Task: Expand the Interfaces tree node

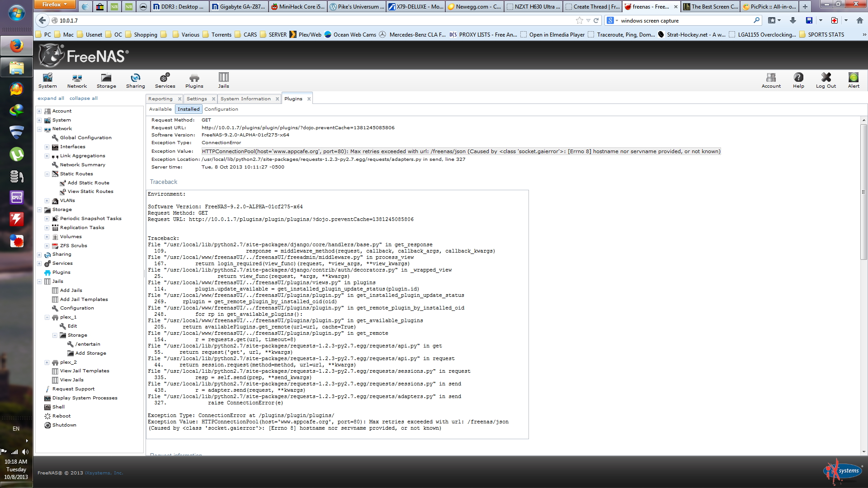Action: (47, 147)
